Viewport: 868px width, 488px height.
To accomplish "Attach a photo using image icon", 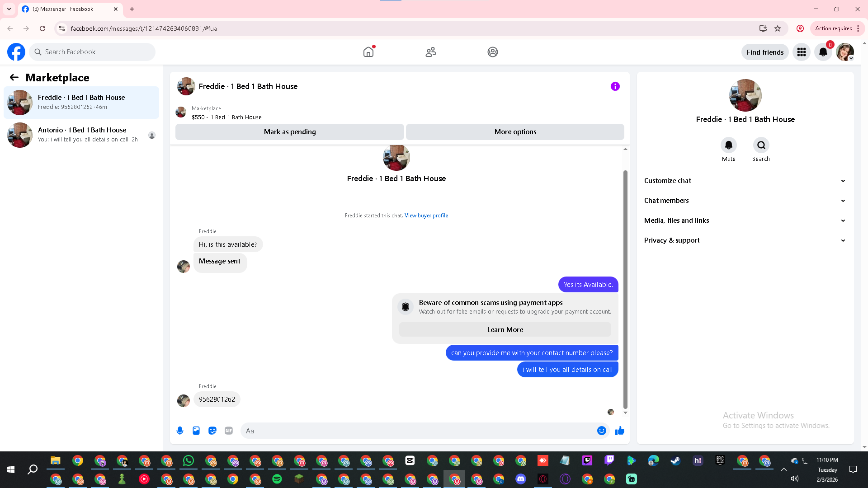I will click(196, 431).
